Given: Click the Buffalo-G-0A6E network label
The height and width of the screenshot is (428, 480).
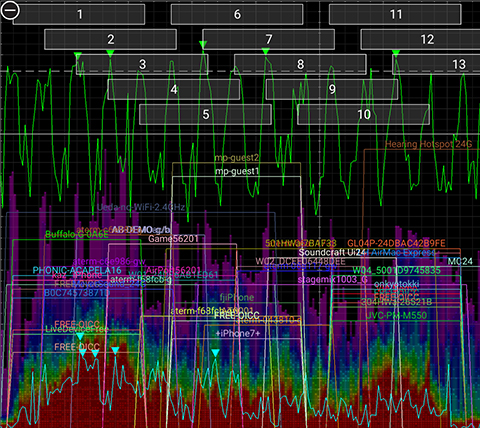Looking at the screenshot, I should coord(77,234).
